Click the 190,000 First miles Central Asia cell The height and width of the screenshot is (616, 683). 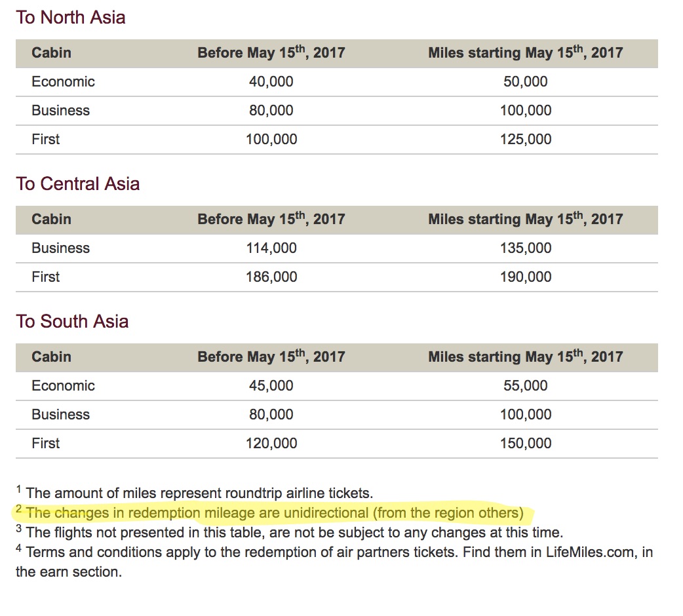[x=525, y=277]
